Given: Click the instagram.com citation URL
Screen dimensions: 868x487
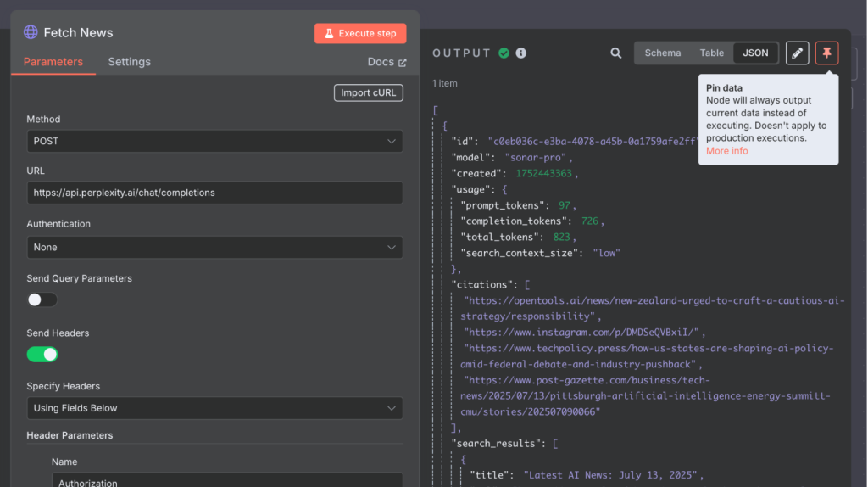Looking at the screenshot, I should pos(581,333).
